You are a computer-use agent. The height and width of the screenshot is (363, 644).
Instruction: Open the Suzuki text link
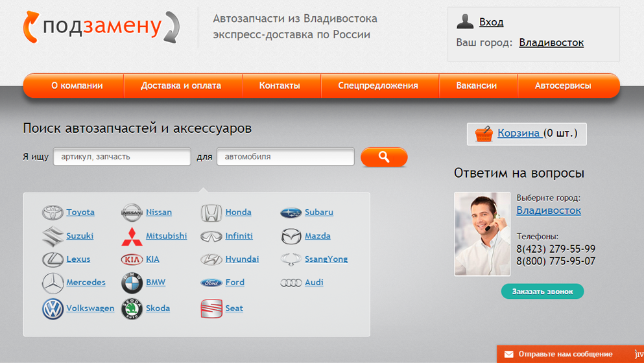(80, 236)
